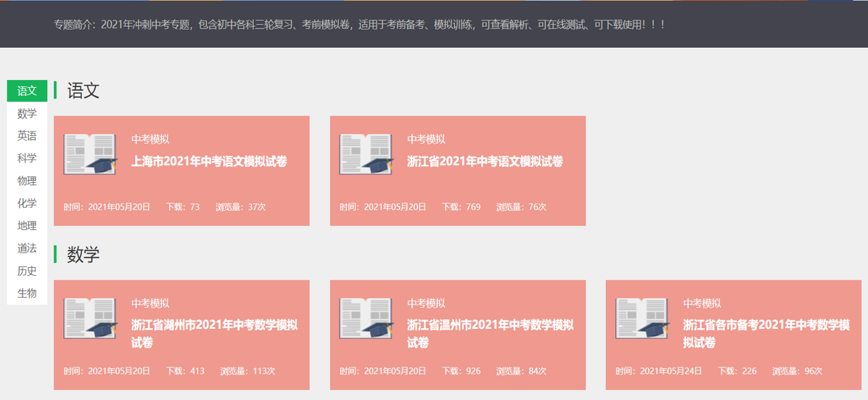Open 浙江省温州市2021年中考数学模拟试卷 link
Screen dimensions: 868x400
tap(491, 334)
